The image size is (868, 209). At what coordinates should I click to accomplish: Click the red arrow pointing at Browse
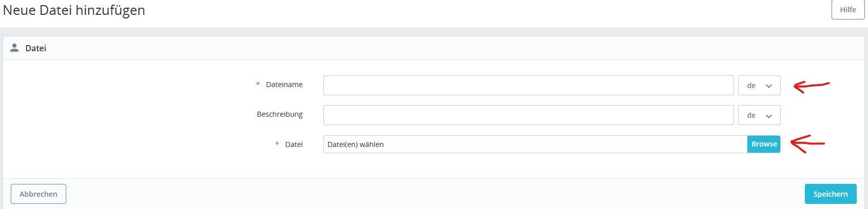coord(807,143)
